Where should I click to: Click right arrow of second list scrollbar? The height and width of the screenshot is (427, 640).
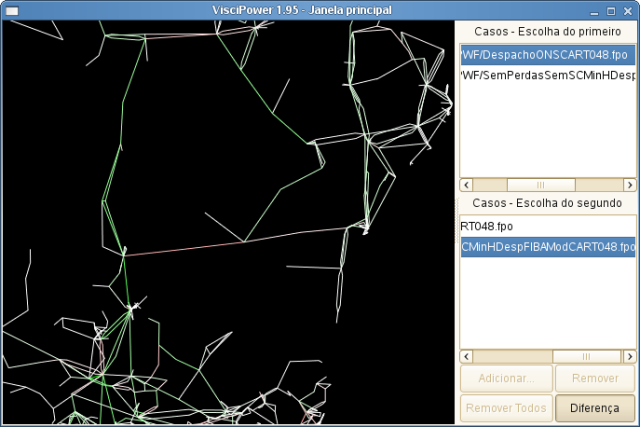point(629,356)
